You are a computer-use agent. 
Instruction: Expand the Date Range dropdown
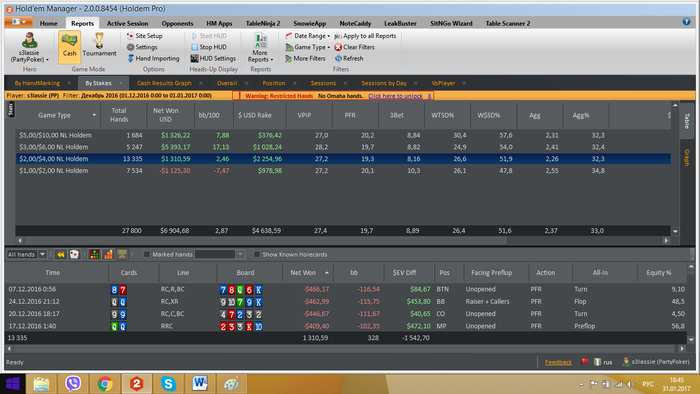308,36
